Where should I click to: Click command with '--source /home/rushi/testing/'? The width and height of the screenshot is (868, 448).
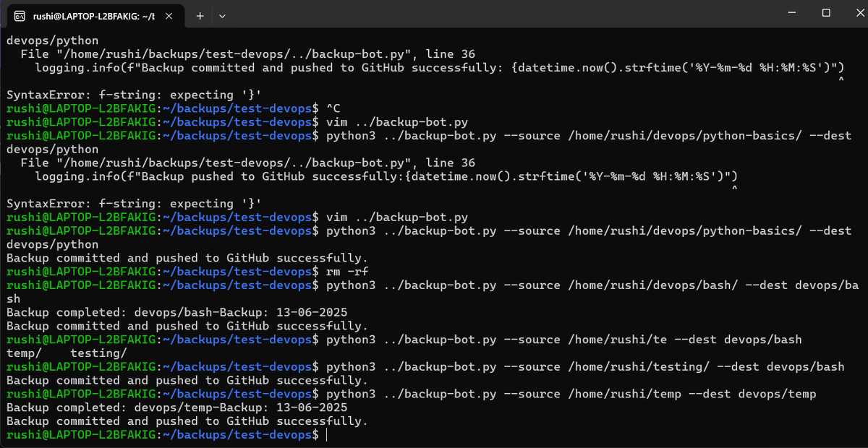(x=585, y=367)
